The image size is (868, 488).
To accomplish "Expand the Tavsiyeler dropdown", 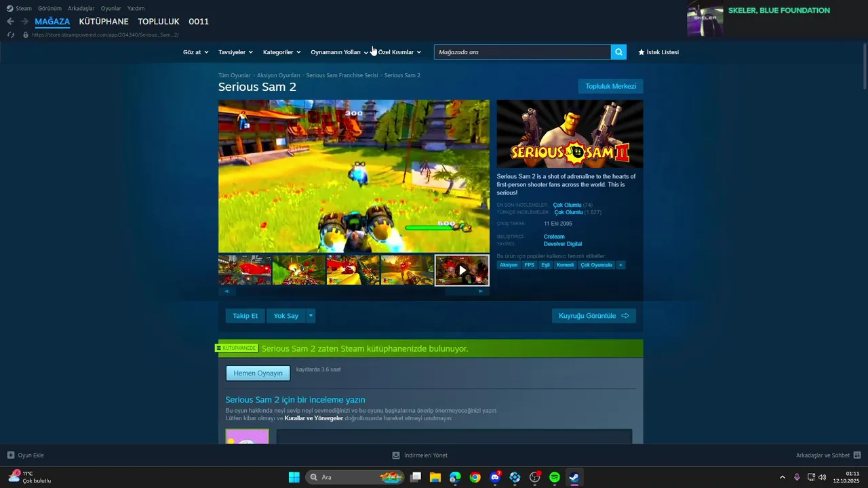I will [235, 52].
